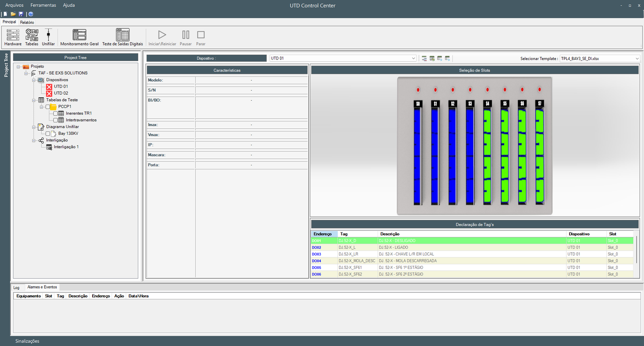Collapse the Dispositivos node
This screenshot has height=346, width=644.
click(x=34, y=80)
